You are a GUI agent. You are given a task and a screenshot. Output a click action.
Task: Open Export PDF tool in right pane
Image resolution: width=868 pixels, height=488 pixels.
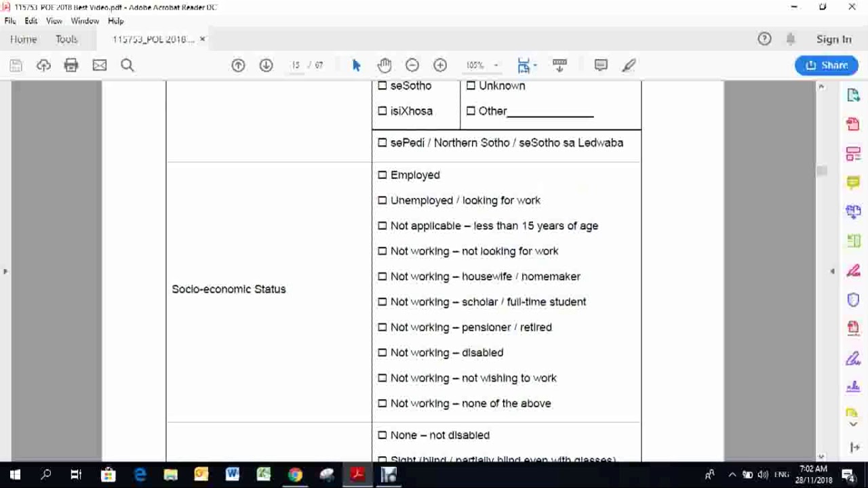tap(853, 96)
